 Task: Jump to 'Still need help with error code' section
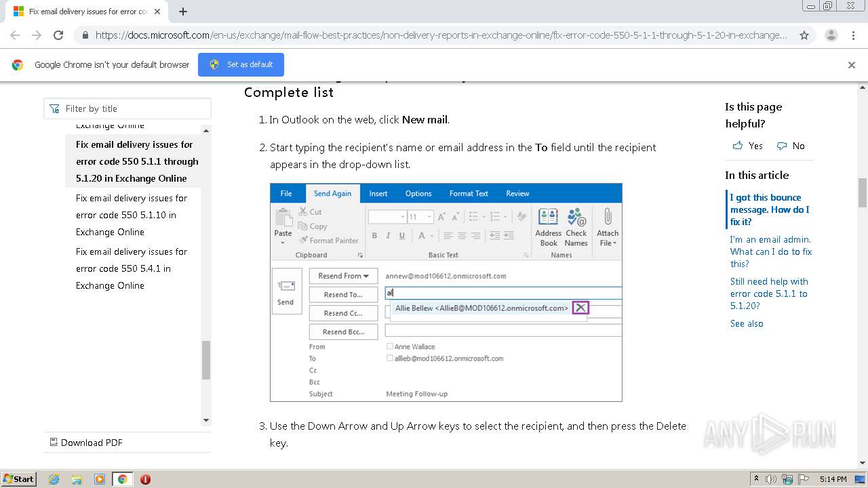(770, 293)
